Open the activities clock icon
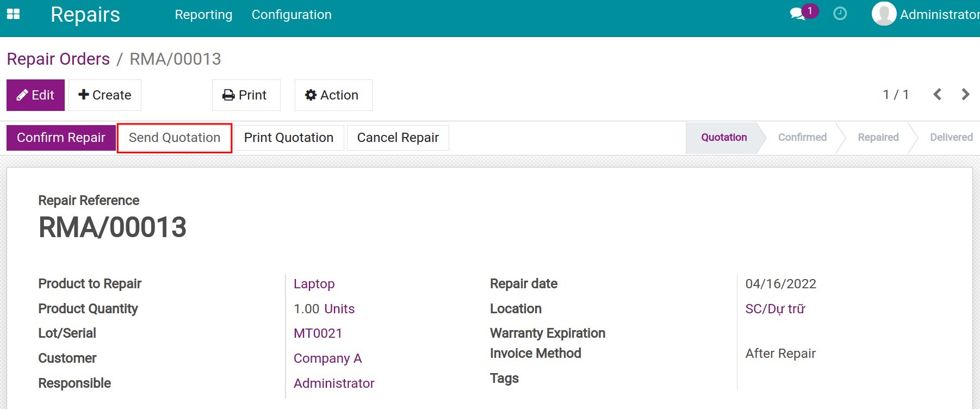This screenshot has width=980, height=409. coord(840,14)
